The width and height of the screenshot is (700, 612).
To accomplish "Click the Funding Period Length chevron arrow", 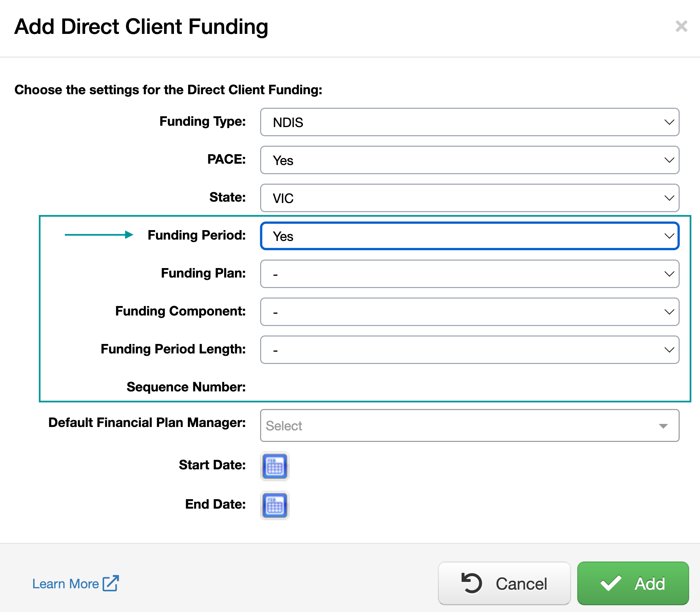I will point(669,350).
